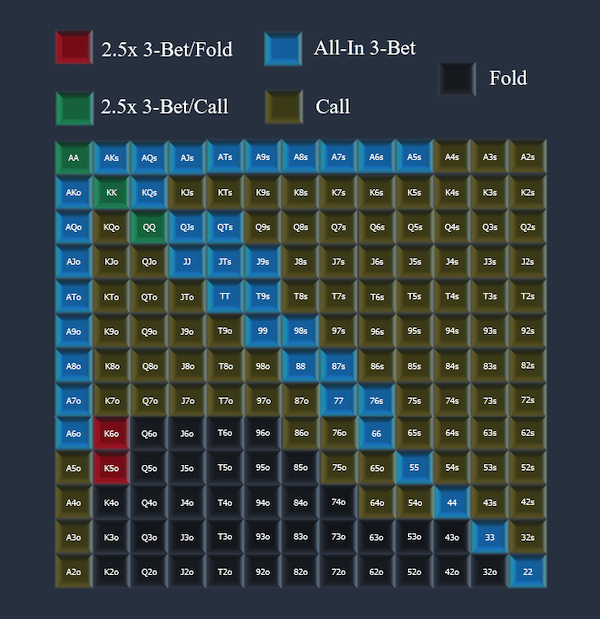Pick the 32o cell

coord(490,572)
